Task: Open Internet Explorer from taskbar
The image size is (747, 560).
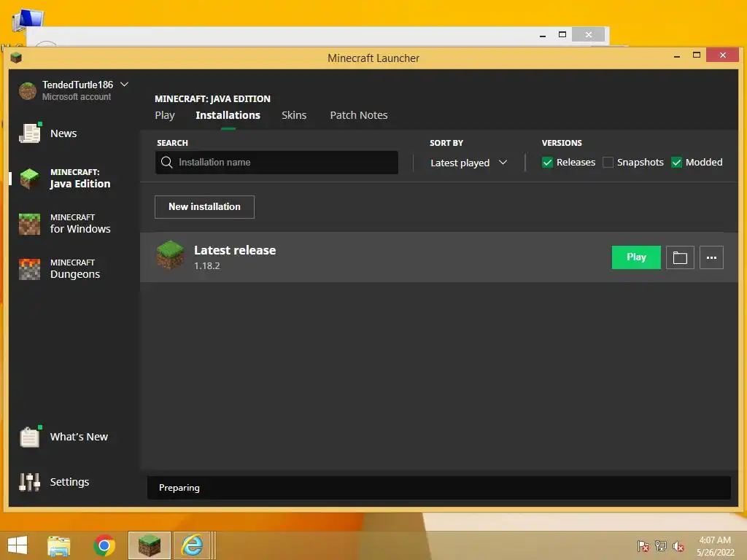Action: click(x=192, y=545)
